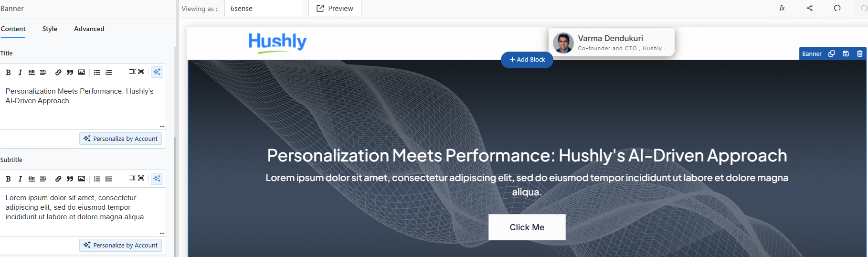868x257 pixels.
Task: Click the Add Block button
Action: (527, 60)
